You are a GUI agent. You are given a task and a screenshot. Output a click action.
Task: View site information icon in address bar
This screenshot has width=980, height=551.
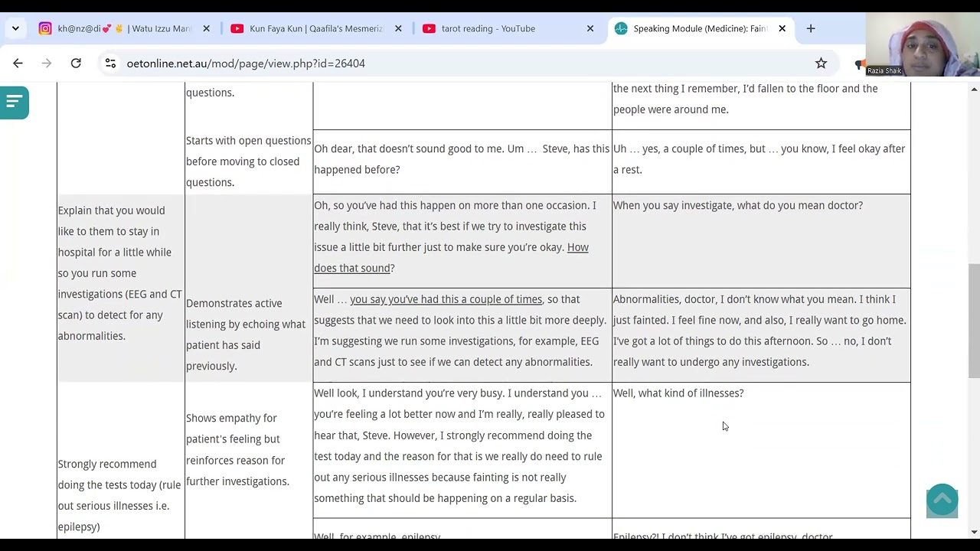110,64
